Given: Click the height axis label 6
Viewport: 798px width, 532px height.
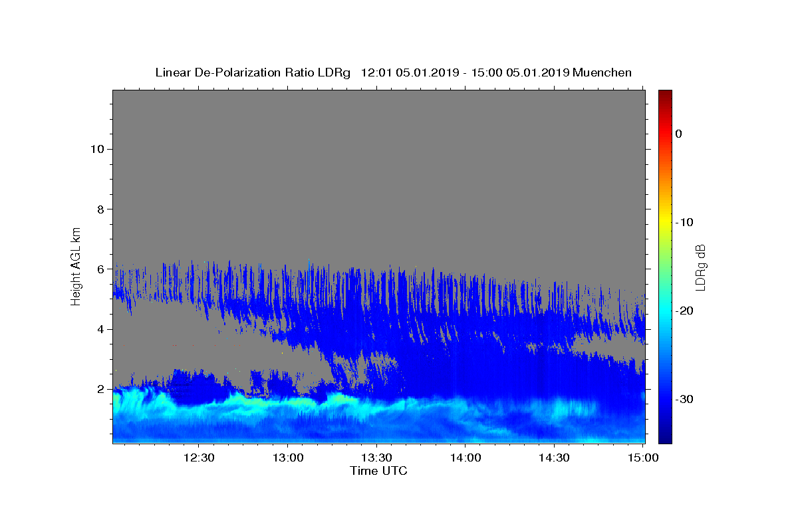Looking at the screenshot, I should 100,269.
